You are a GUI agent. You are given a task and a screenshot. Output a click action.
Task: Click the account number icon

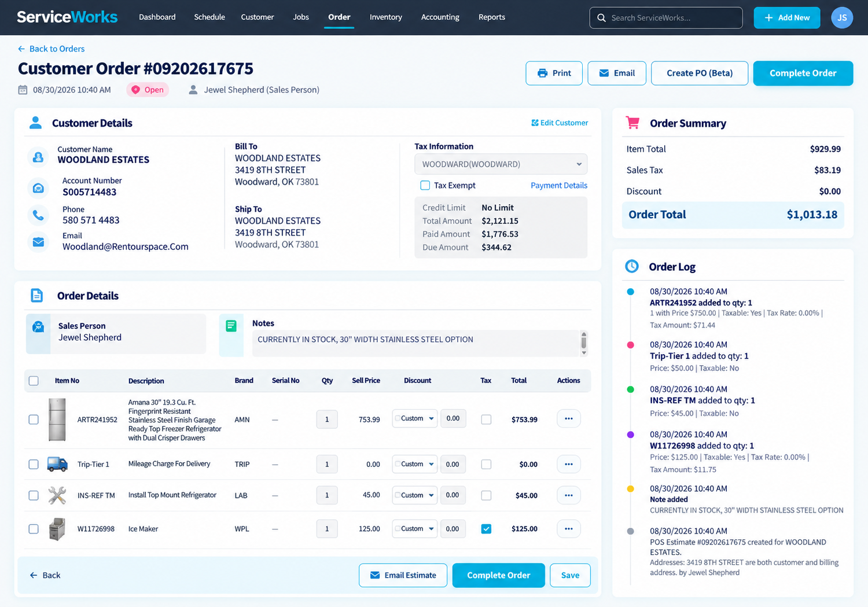click(x=38, y=188)
